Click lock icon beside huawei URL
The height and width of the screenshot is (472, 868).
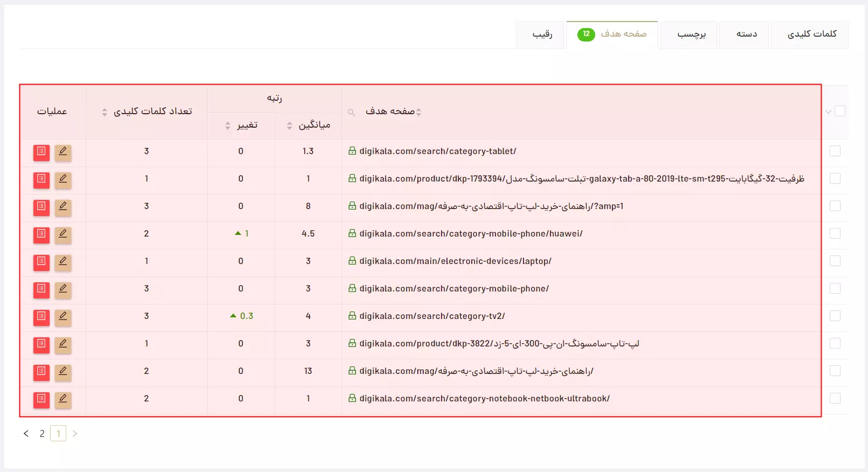(x=352, y=233)
